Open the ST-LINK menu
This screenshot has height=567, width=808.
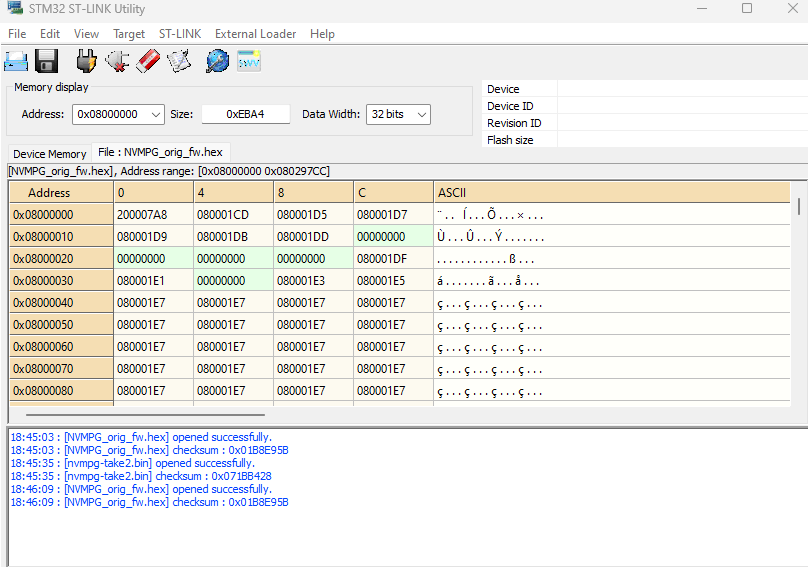(x=180, y=34)
